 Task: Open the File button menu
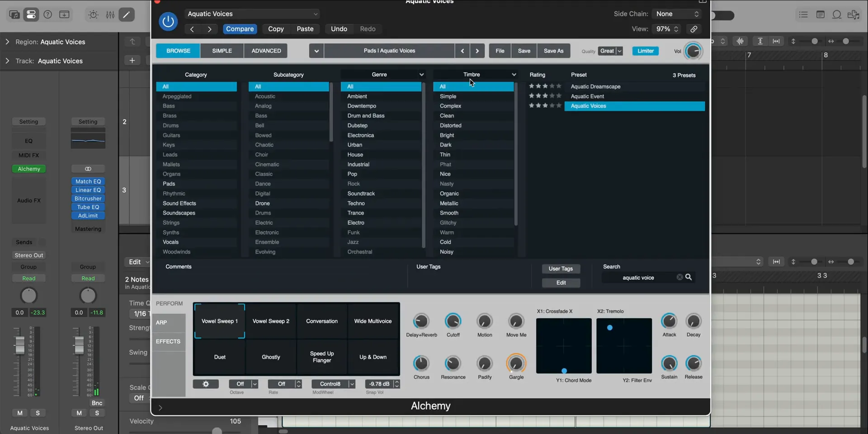coord(500,51)
